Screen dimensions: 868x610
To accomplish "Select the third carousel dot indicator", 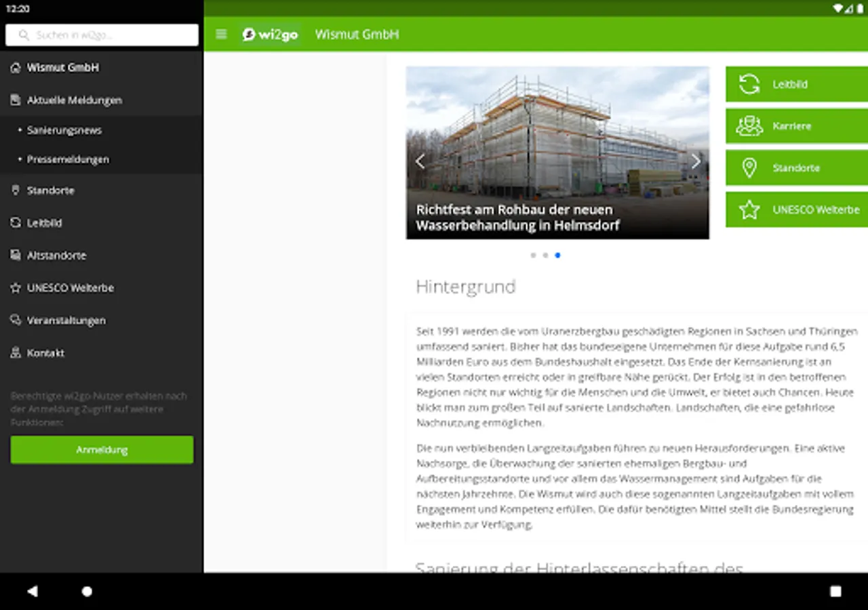I will [557, 256].
